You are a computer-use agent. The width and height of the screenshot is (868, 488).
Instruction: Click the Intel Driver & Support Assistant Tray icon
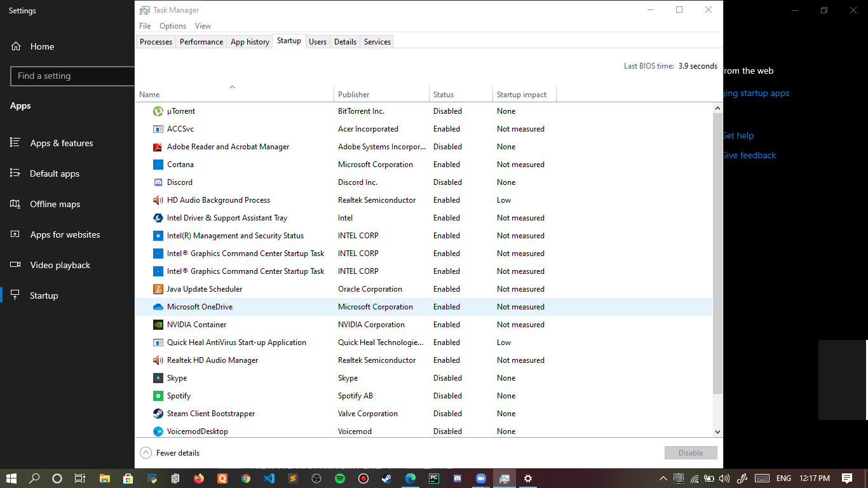158,218
